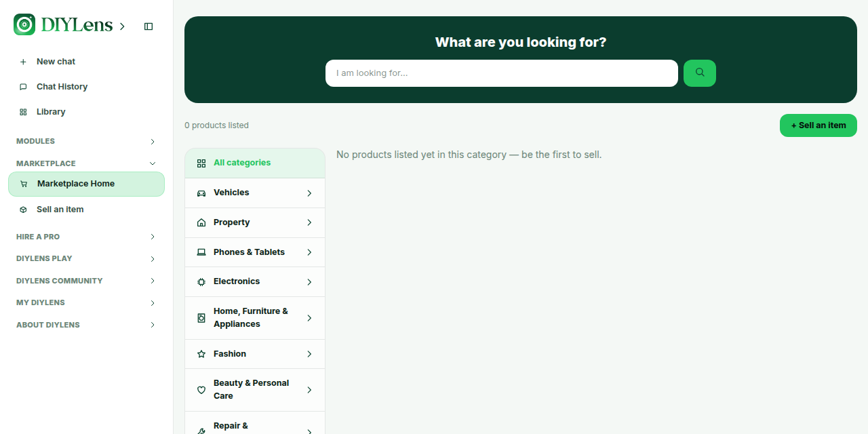The image size is (868, 434).
Task: Open Chat History
Action: (x=86, y=87)
